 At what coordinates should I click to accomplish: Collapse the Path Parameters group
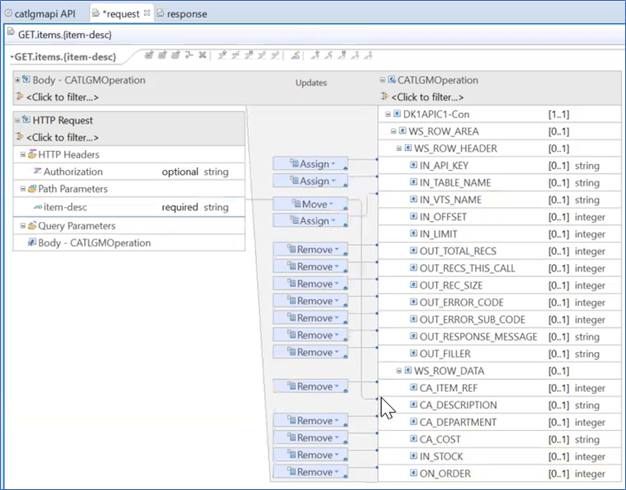coord(23,189)
